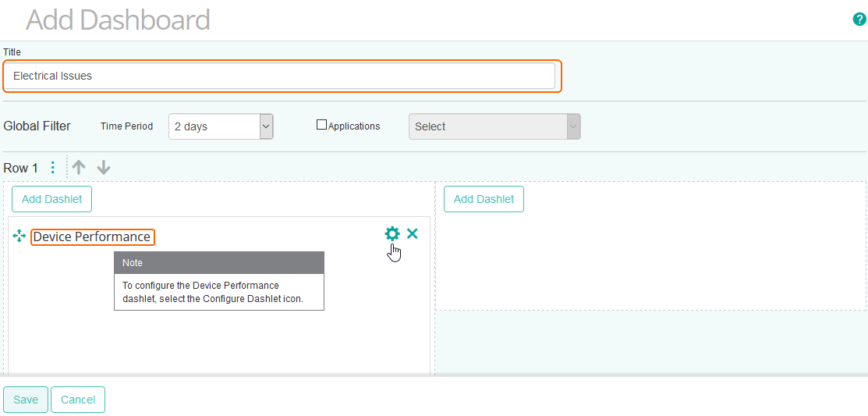Open the Time Period dropdown showing 2 days

tap(221, 126)
